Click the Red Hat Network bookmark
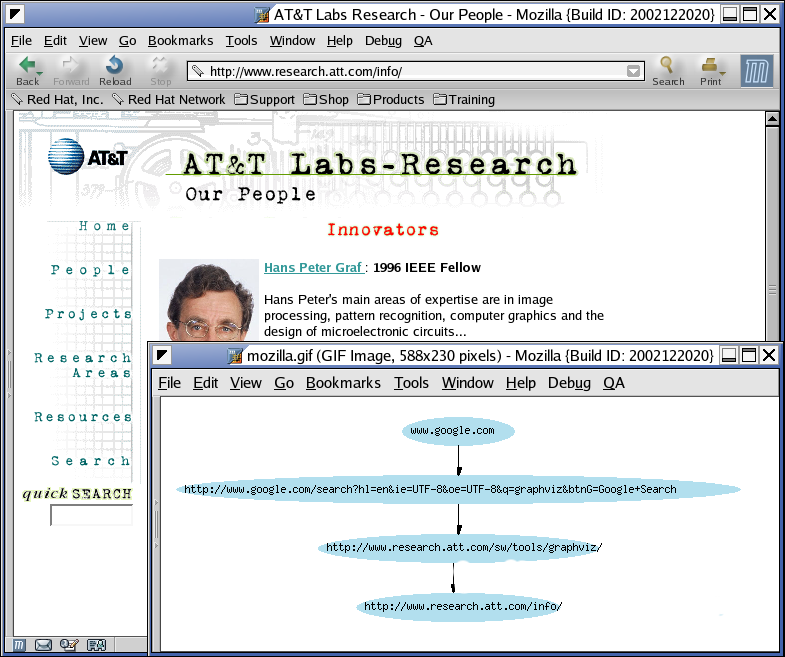Viewport: 785px width, 657px height. 168,99
